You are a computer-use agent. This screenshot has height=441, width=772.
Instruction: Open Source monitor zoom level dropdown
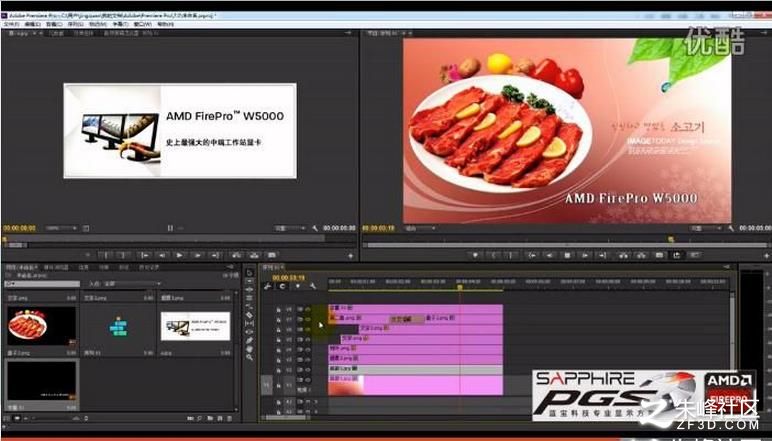pos(62,228)
